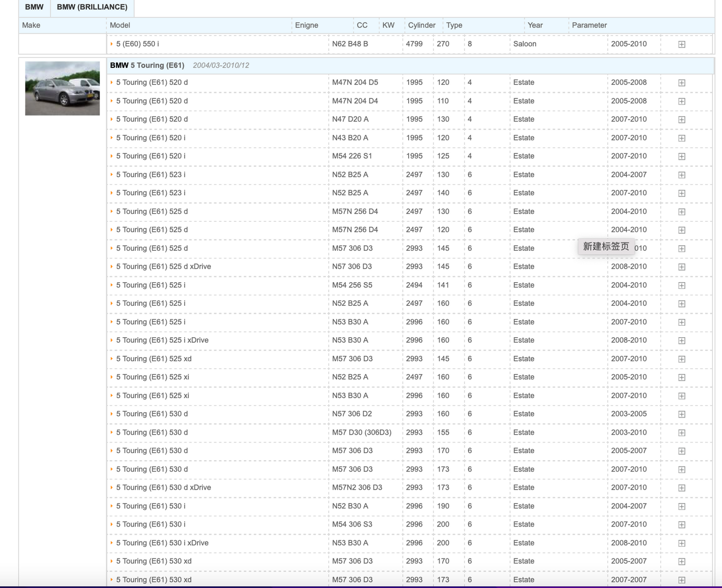Screen dimensions: 722x588
Task: Select engine code M57 D30 (306D3)
Action: point(362,433)
